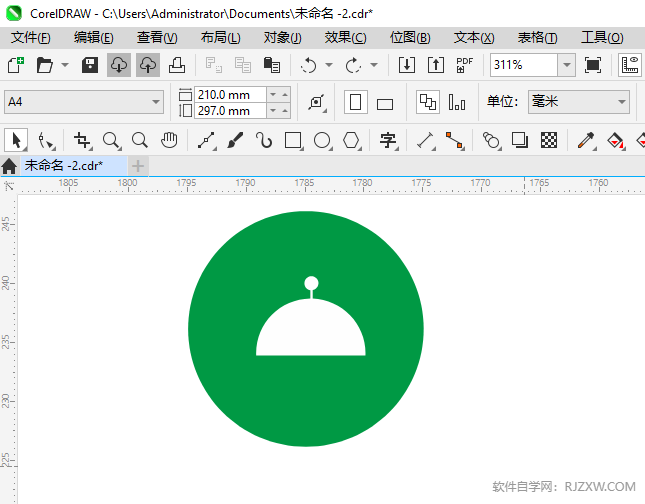
Task: Select the Transparency checkerboard tool
Action: 549,140
